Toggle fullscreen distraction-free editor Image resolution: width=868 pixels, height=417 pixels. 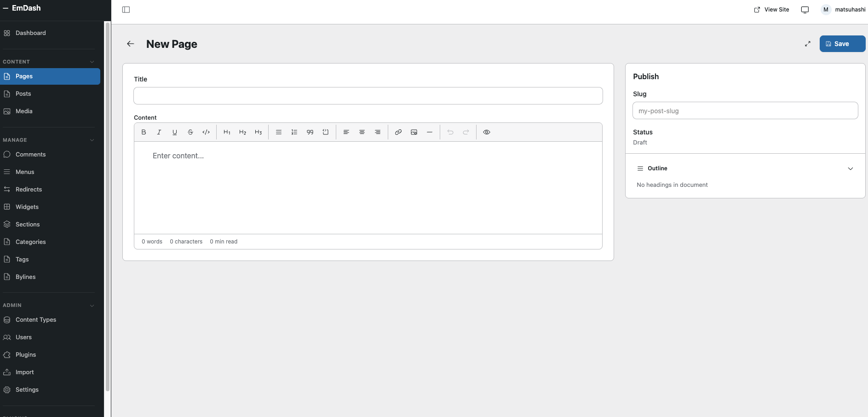807,44
